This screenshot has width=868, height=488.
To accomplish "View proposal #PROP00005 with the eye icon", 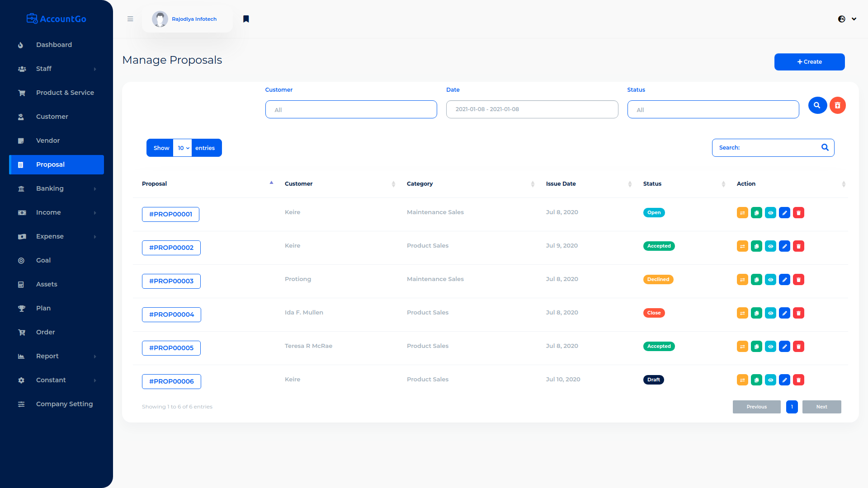I will coord(770,347).
